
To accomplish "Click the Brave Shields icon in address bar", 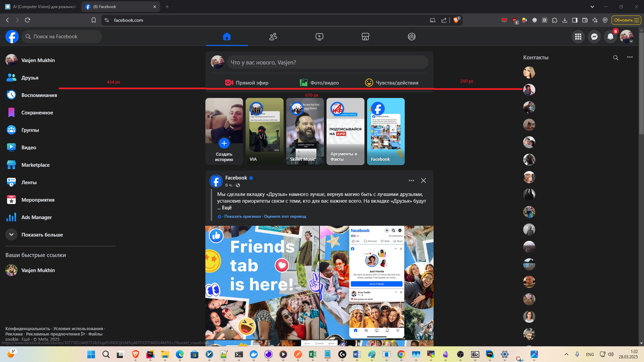I will pyautogui.click(x=456, y=20).
